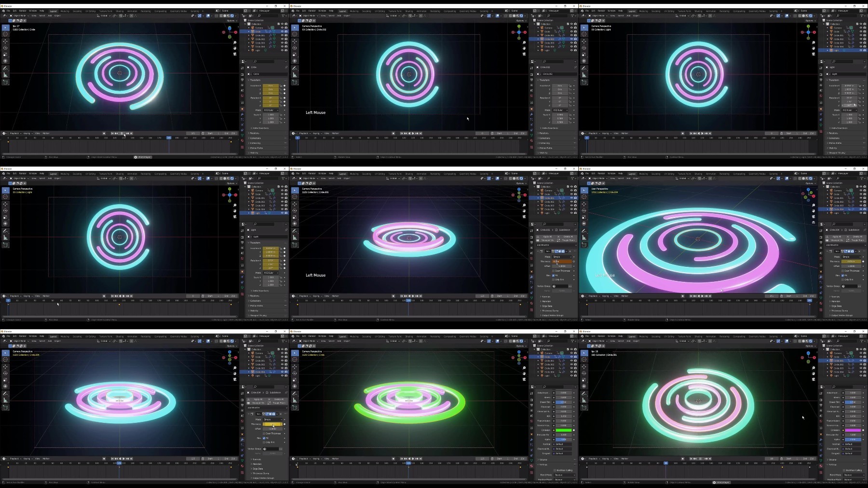Open the magenta Emission color swatch
This screenshot has width=868, height=488.
pyautogui.click(x=853, y=430)
